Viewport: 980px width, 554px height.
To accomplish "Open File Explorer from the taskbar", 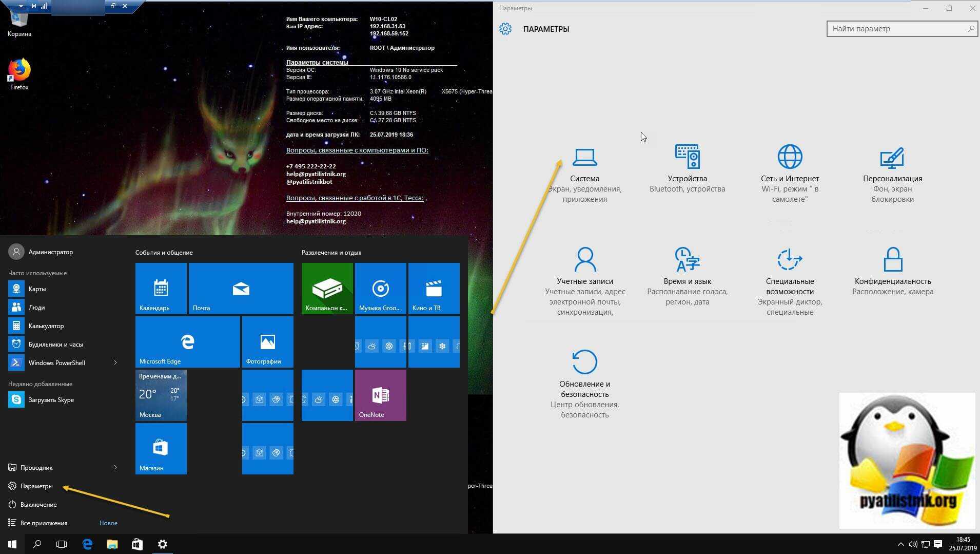I will [x=112, y=544].
